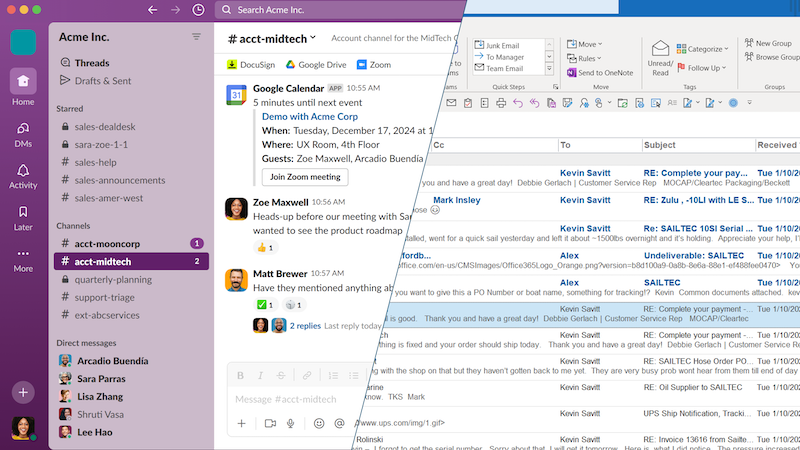This screenshot has width=800, height=450.
Task: Open the emoji picker in composer
Action: pyautogui.click(x=319, y=423)
